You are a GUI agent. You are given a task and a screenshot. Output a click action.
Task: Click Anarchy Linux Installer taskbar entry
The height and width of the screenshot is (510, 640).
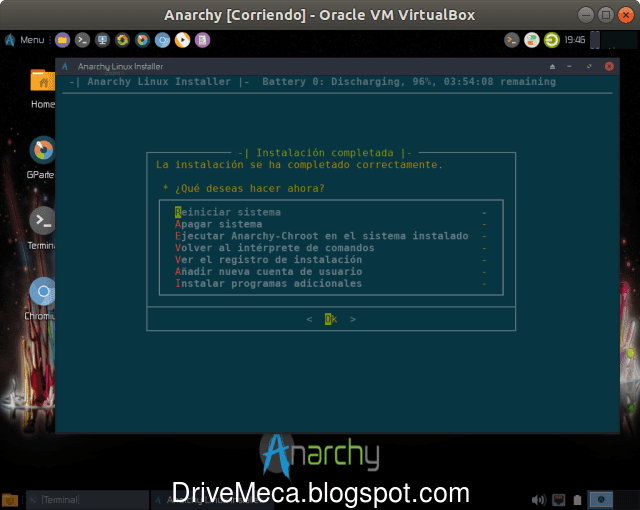pyautogui.click(x=212, y=500)
